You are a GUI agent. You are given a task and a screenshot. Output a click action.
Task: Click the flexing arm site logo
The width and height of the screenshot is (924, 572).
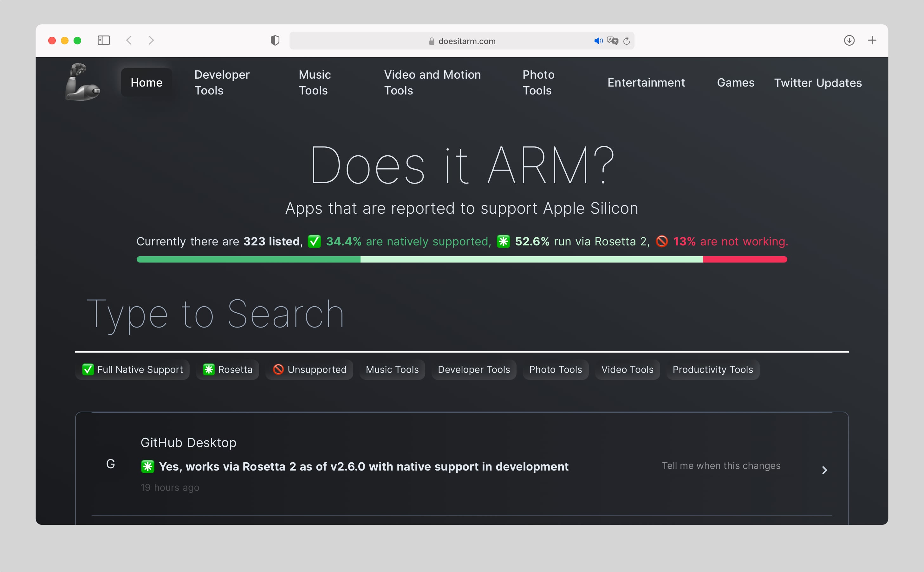click(82, 82)
